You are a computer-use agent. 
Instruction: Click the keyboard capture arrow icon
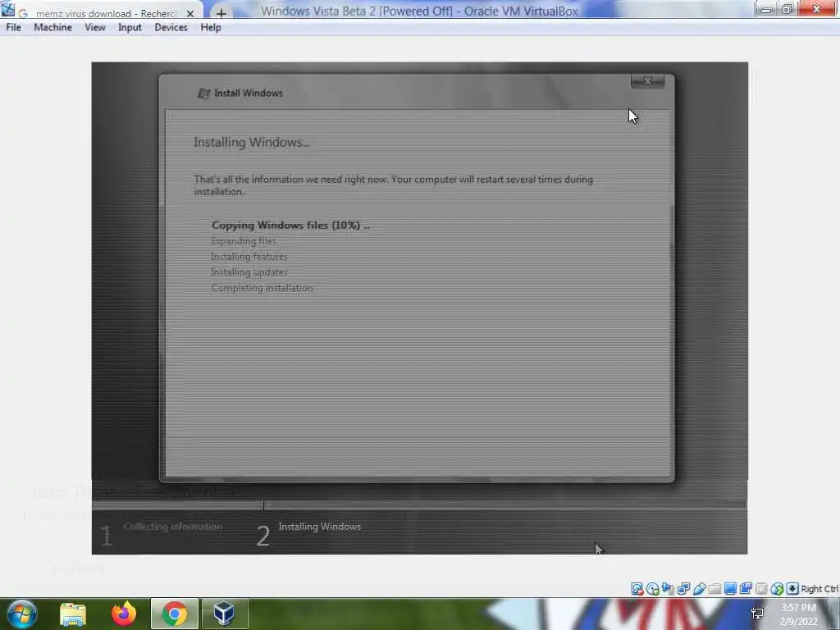click(x=792, y=589)
